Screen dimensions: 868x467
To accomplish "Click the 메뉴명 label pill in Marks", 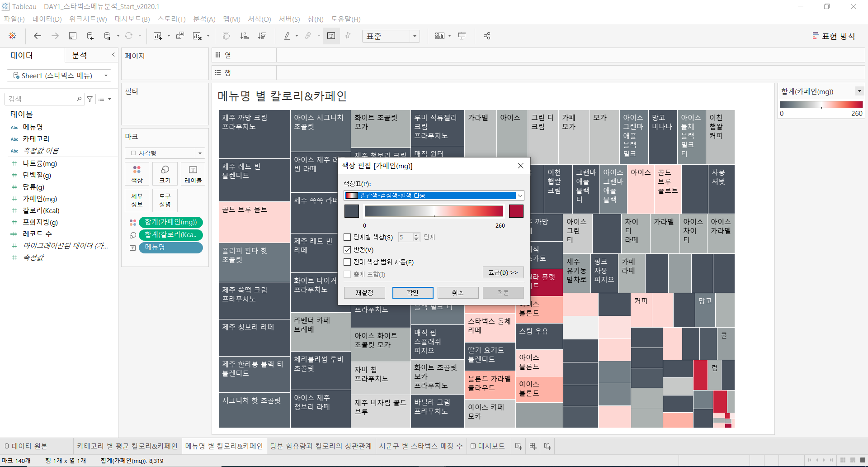I will [x=171, y=248].
